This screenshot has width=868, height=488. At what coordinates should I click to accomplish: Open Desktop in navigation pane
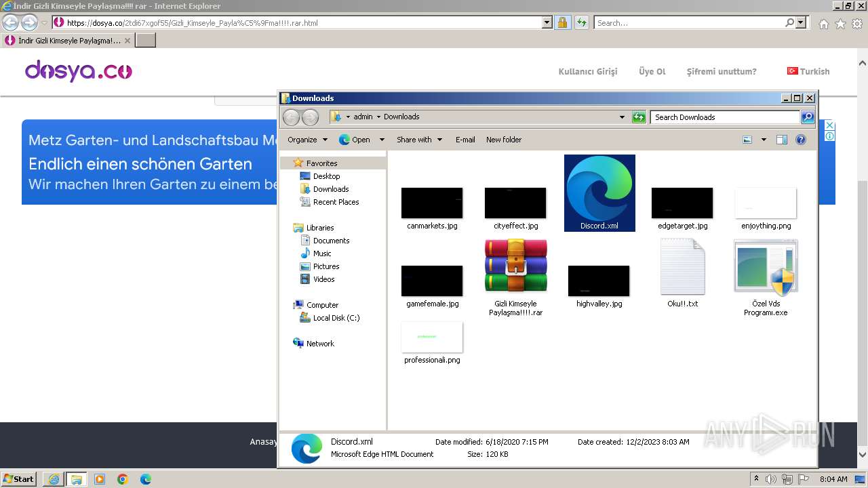tap(326, 176)
